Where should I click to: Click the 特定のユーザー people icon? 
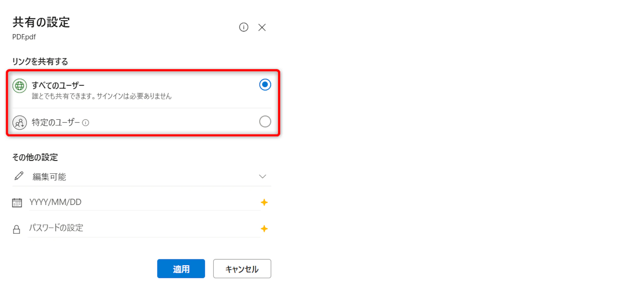[x=19, y=122]
